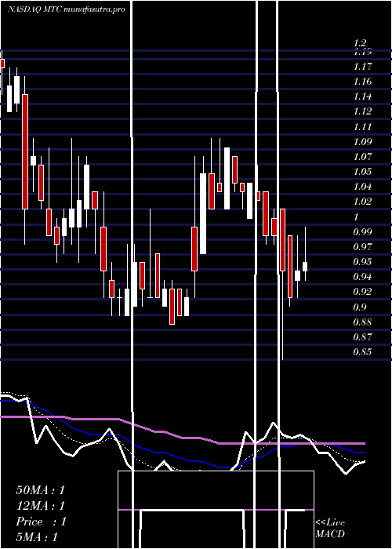Click the 0.88 price axis label
392x549 pixels.
tap(362, 322)
